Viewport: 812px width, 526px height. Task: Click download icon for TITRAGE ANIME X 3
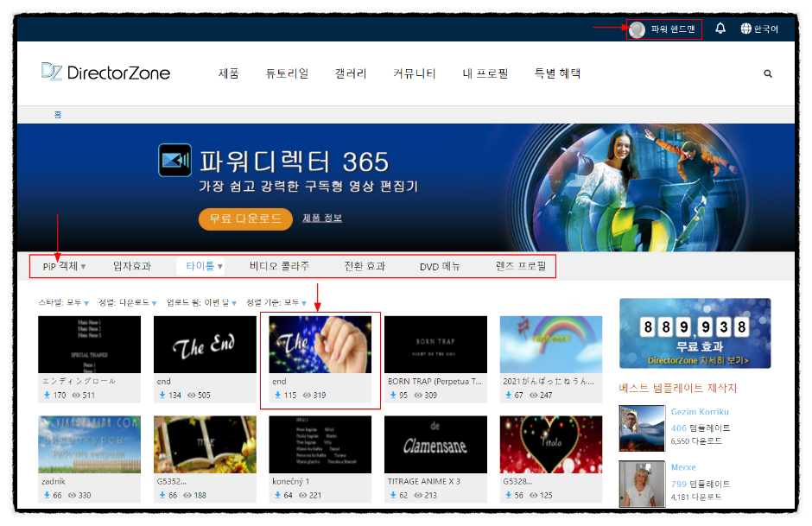[x=393, y=495]
